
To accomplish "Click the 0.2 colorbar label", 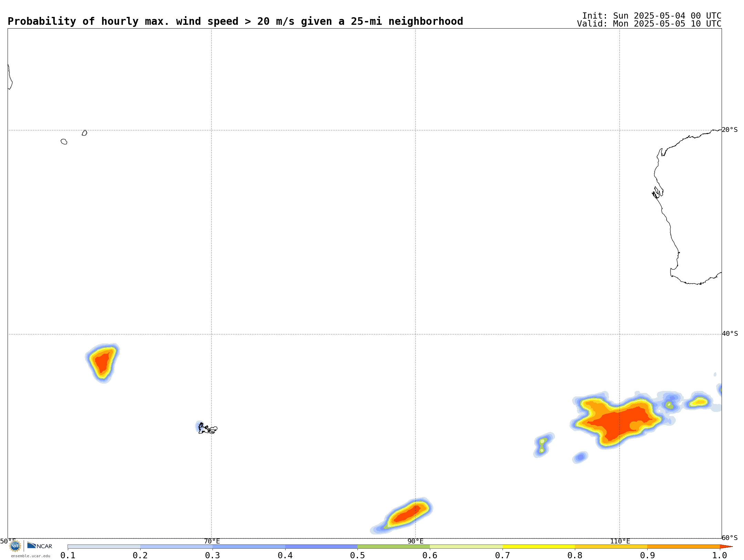I will point(140,555).
